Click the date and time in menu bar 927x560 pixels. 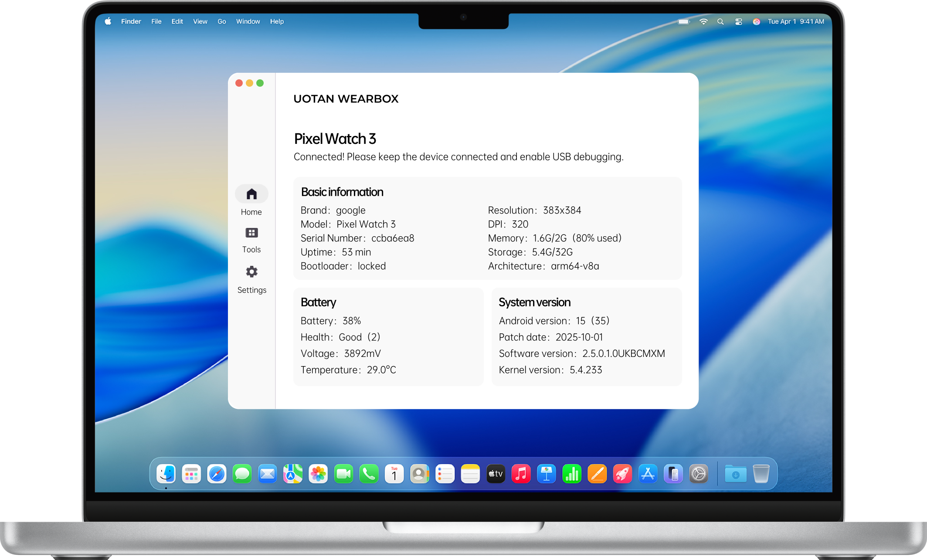point(795,21)
